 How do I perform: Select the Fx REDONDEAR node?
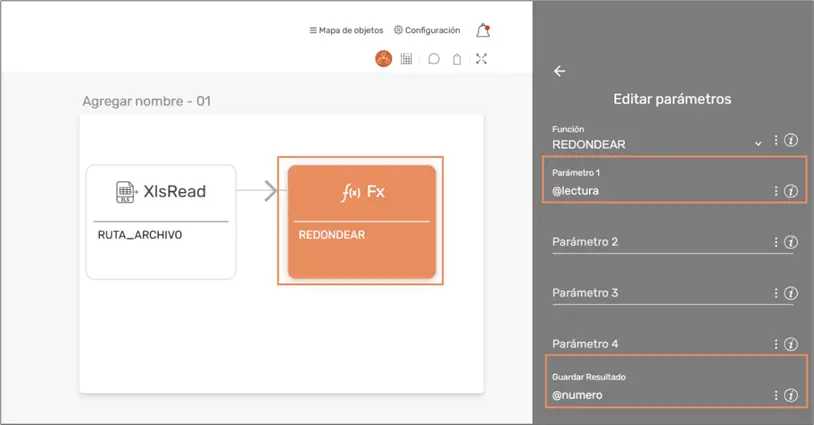pos(361,221)
